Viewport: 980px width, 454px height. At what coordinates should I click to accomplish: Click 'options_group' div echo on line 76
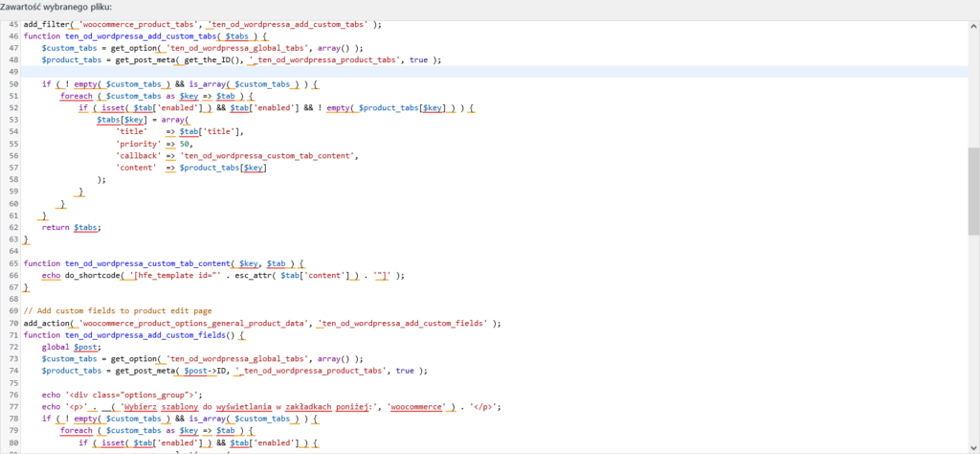click(122, 395)
